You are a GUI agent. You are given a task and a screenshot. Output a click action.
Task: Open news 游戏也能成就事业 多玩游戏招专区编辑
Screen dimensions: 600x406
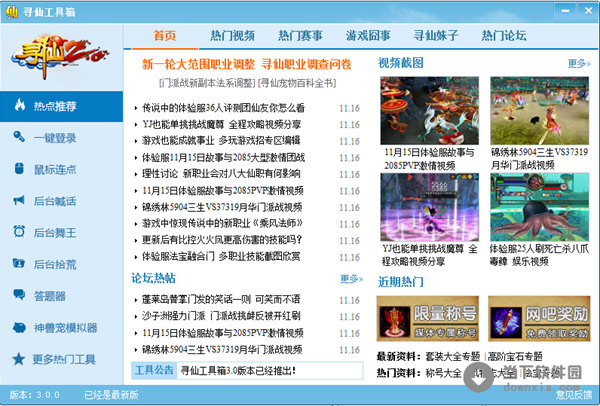click(x=221, y=141)
